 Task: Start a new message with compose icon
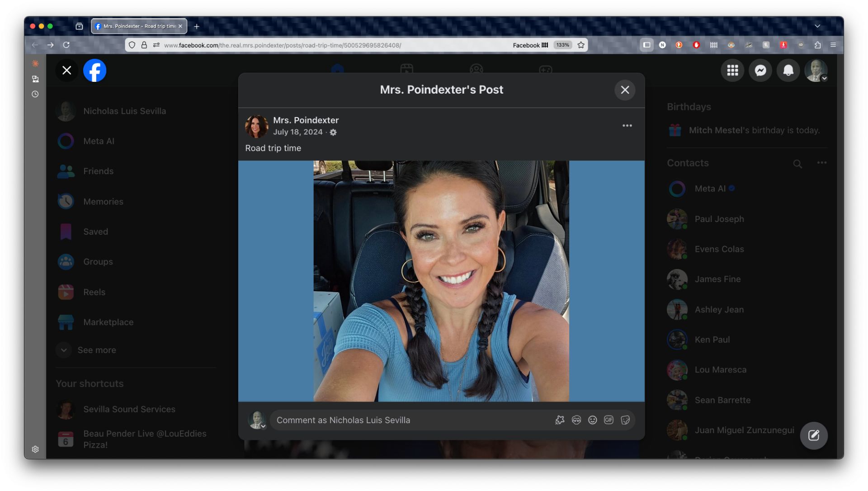coord(814,435)
